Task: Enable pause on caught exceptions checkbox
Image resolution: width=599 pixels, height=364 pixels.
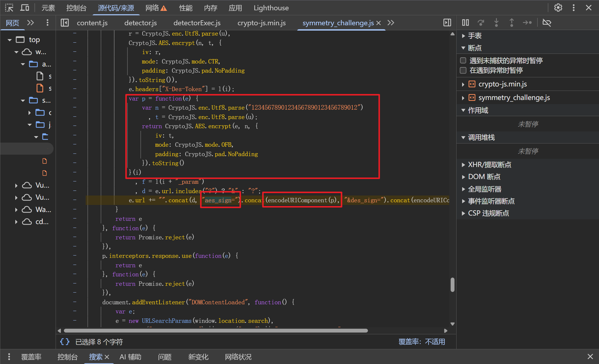Action: (463, 70)
